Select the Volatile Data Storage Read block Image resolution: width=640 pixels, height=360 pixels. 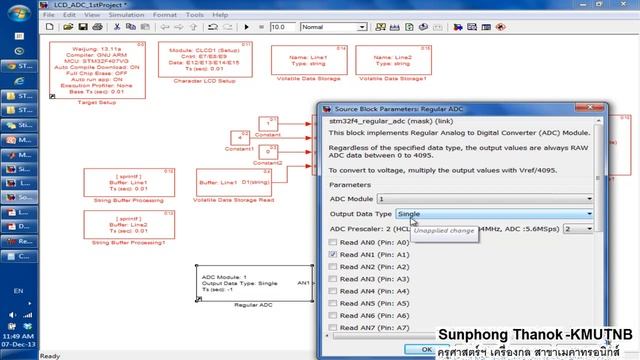click(234, 182)
